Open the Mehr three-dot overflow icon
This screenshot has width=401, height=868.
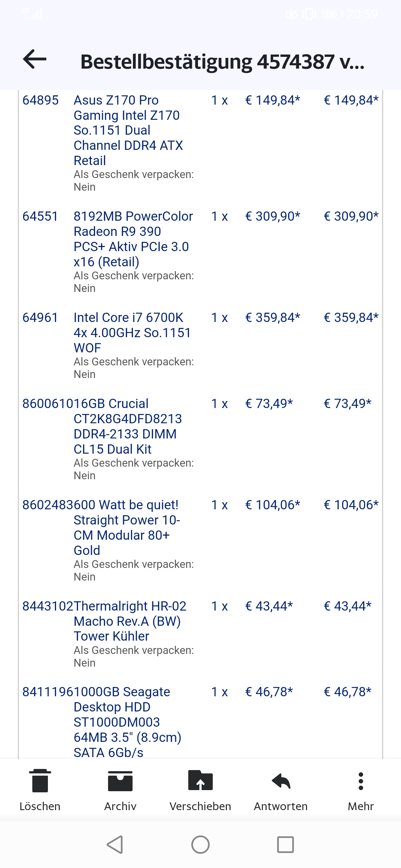coord(361,781)
